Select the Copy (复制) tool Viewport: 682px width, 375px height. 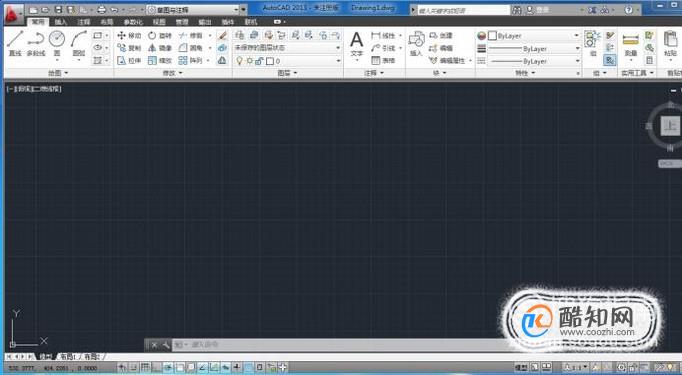click(x=129, y=48)
